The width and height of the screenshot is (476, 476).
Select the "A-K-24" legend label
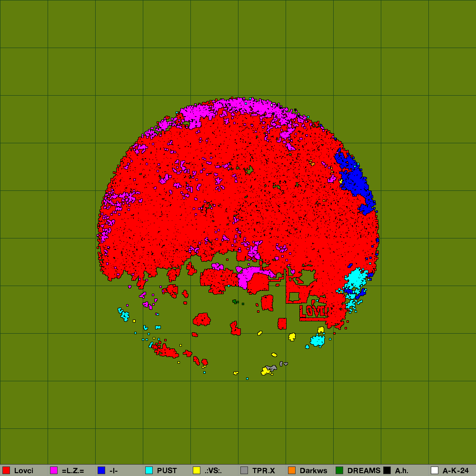[456, 471]
